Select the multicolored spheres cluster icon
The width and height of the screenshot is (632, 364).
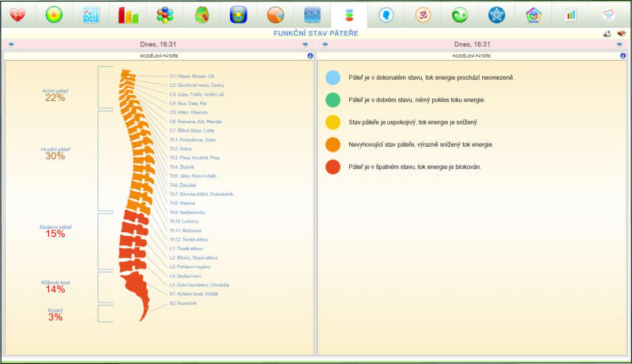(x=164, y=14)
